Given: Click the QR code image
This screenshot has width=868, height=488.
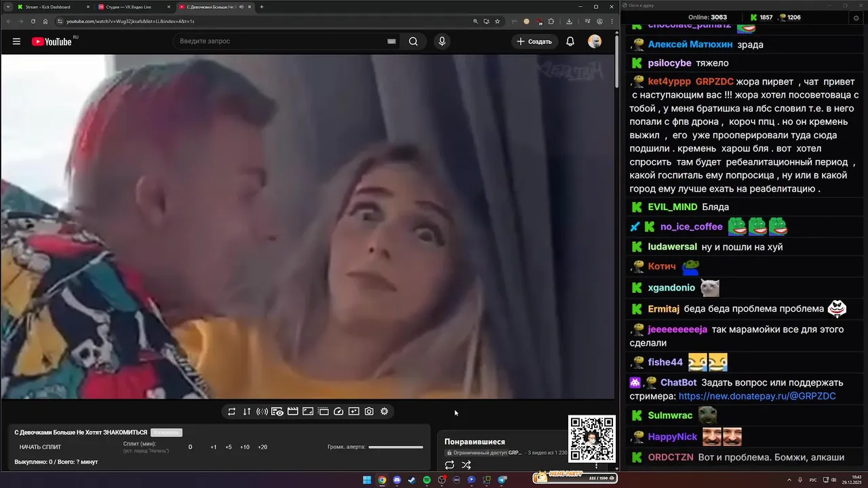Looking at the screenshot, I should (x=592, y=439).
